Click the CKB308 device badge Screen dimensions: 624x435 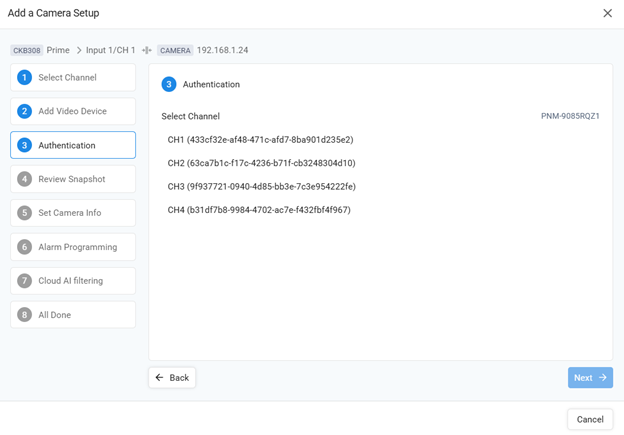pyautogui.click(x=27, y=50)
